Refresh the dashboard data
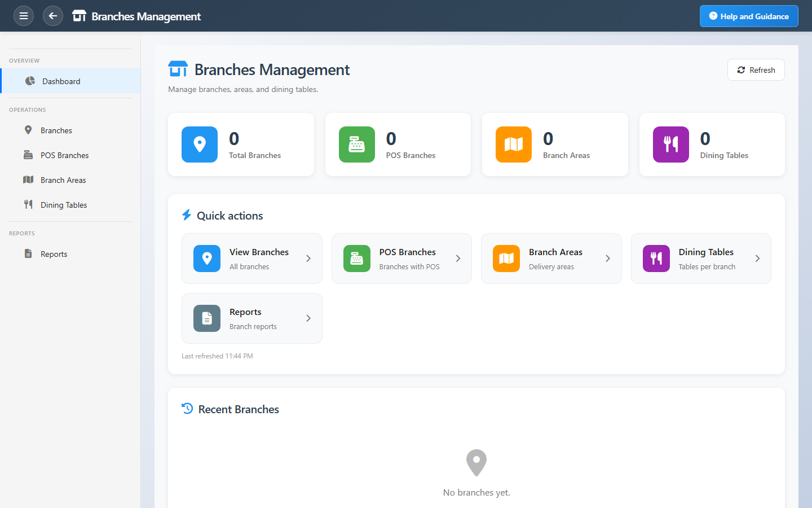This screenshot has height=508, width=812. coord(756,70)
